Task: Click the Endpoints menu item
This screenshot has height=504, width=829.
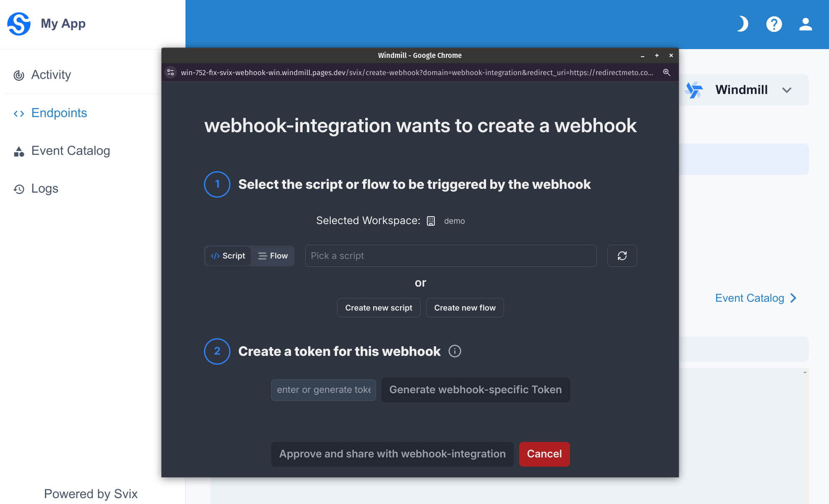Action: pos(59,112)
